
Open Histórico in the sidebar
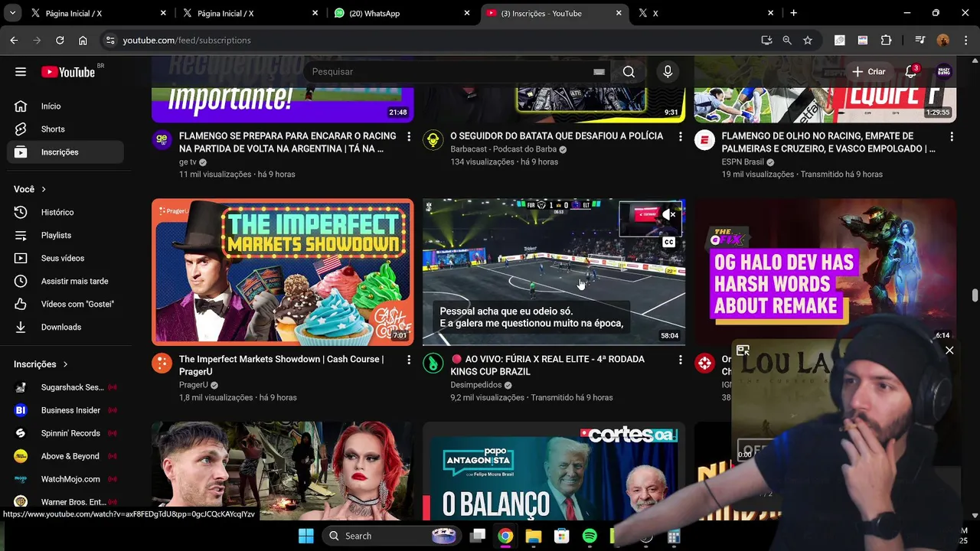point(66,212)
